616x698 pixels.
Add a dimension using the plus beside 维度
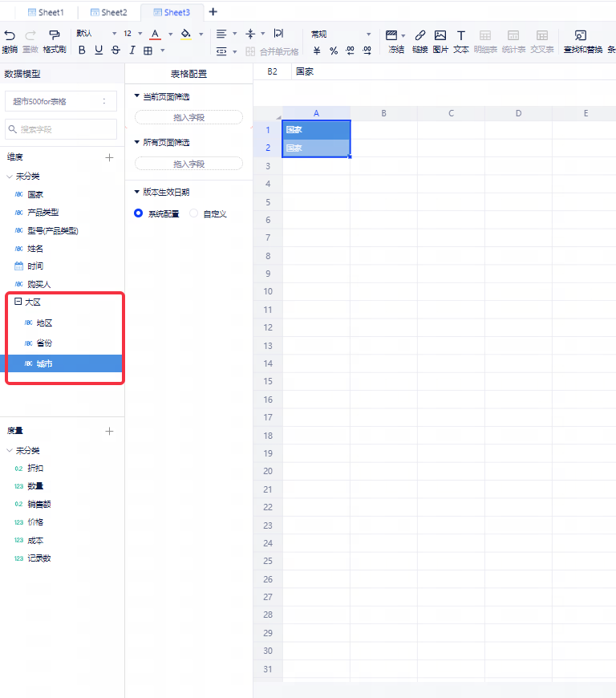pos(110,158)
